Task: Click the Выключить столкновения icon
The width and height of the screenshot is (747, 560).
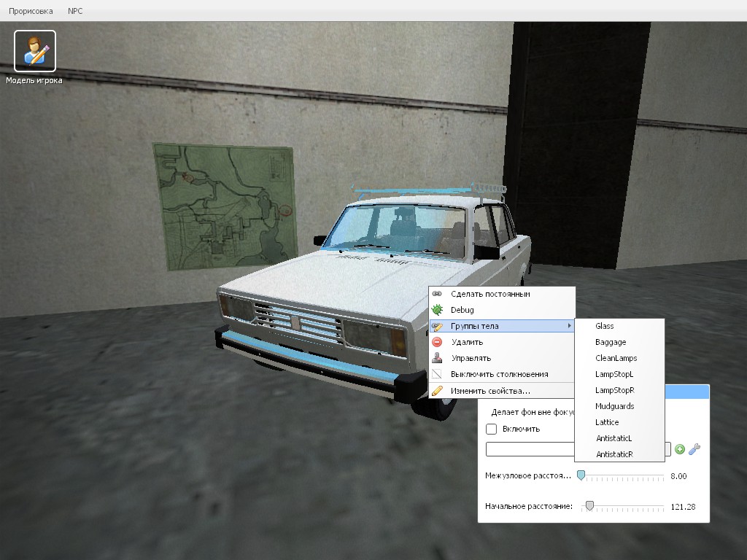Action: (437, 374)
